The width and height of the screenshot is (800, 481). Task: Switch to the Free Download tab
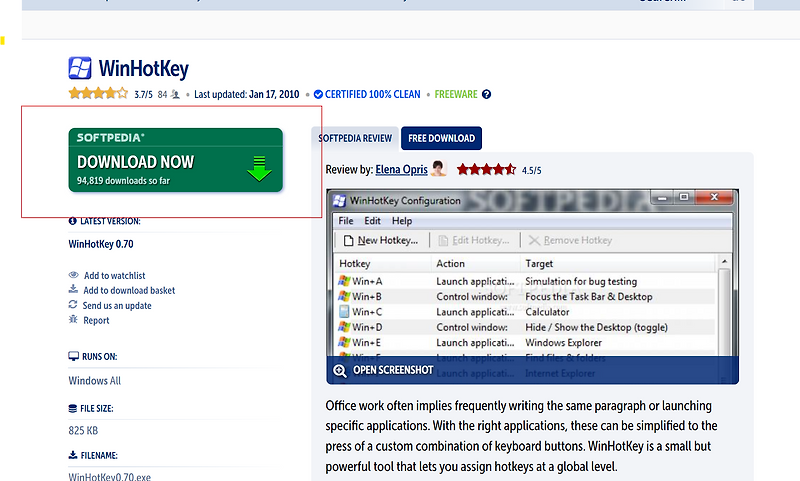441,138
